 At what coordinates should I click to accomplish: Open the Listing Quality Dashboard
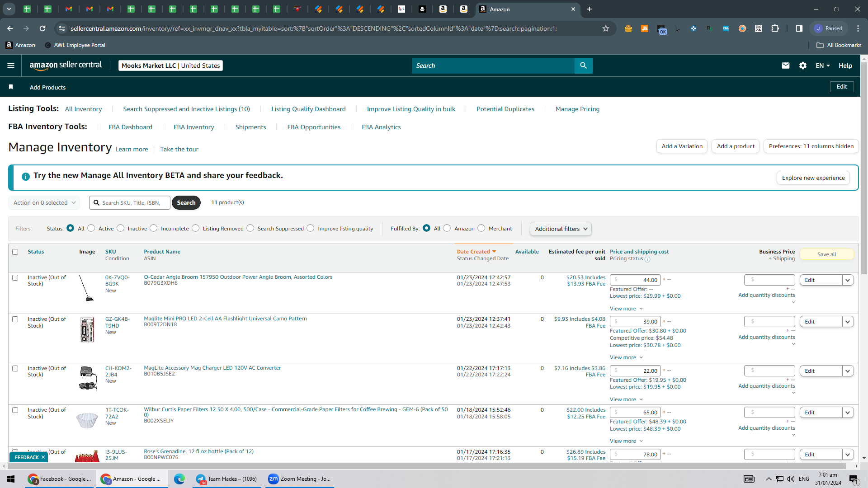(308, 109)
